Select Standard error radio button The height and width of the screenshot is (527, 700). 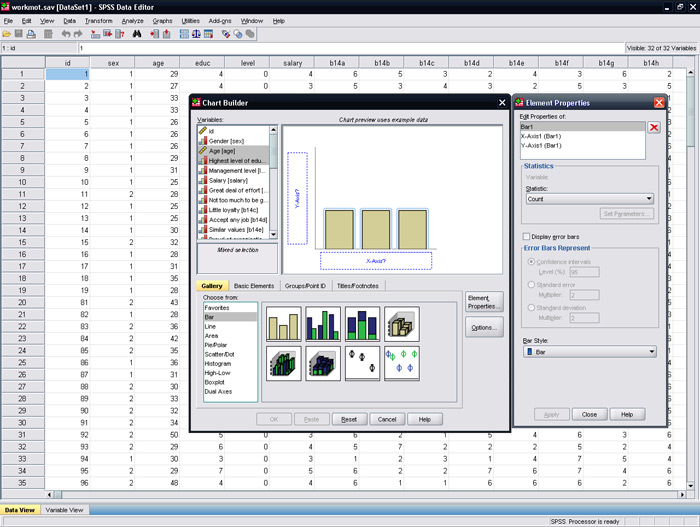click(x=531, y=284)
